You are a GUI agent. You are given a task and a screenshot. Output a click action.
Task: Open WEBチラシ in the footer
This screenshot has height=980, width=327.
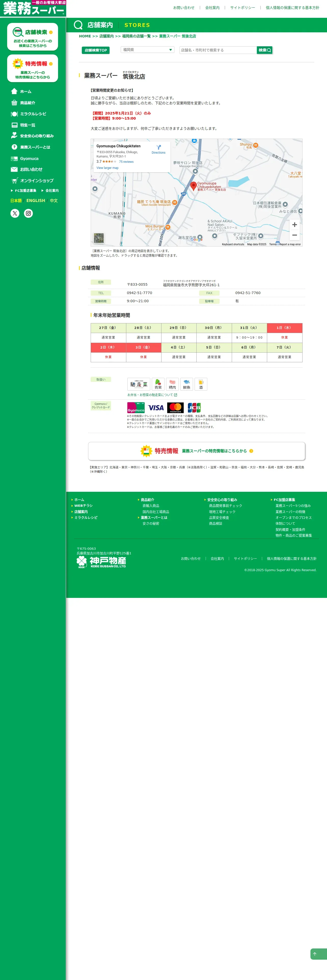[83, 506]
